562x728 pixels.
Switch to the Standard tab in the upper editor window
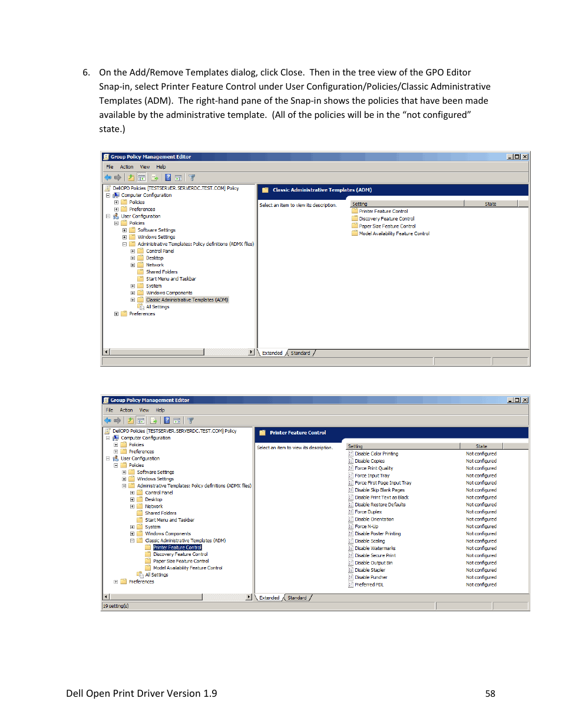click(300, 353)
